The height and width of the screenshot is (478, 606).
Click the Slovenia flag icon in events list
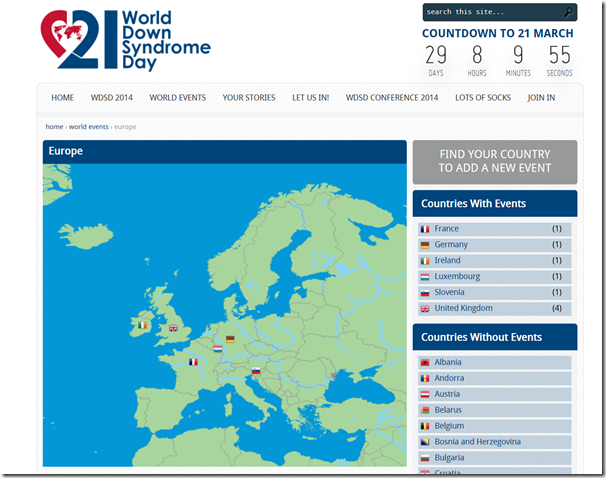coord(425,293)
